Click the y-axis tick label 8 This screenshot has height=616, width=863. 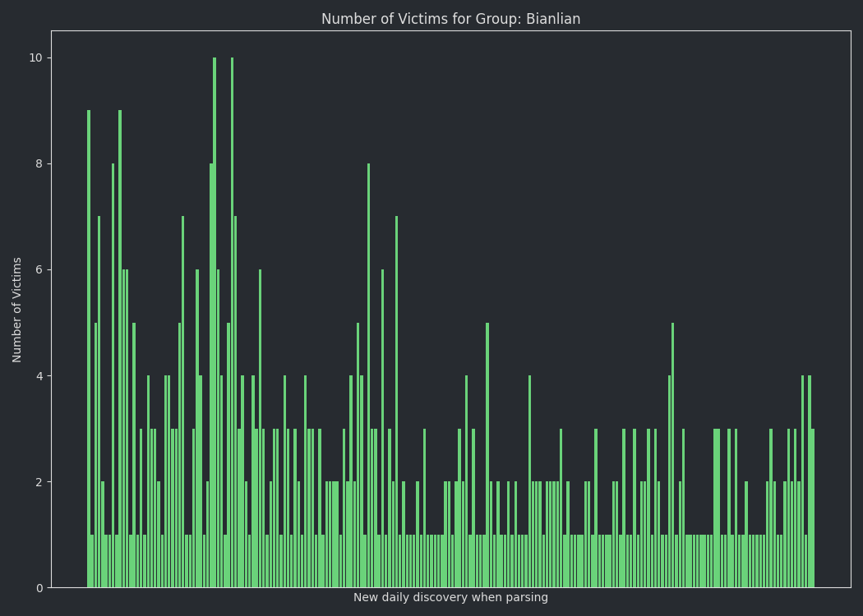point(39,164)
